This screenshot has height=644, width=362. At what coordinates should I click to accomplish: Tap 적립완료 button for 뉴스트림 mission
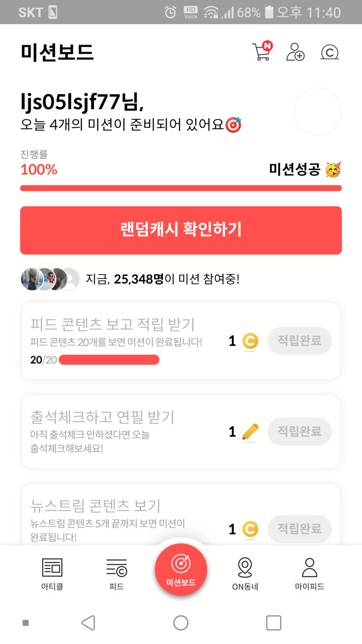click(x=299, y=529)
